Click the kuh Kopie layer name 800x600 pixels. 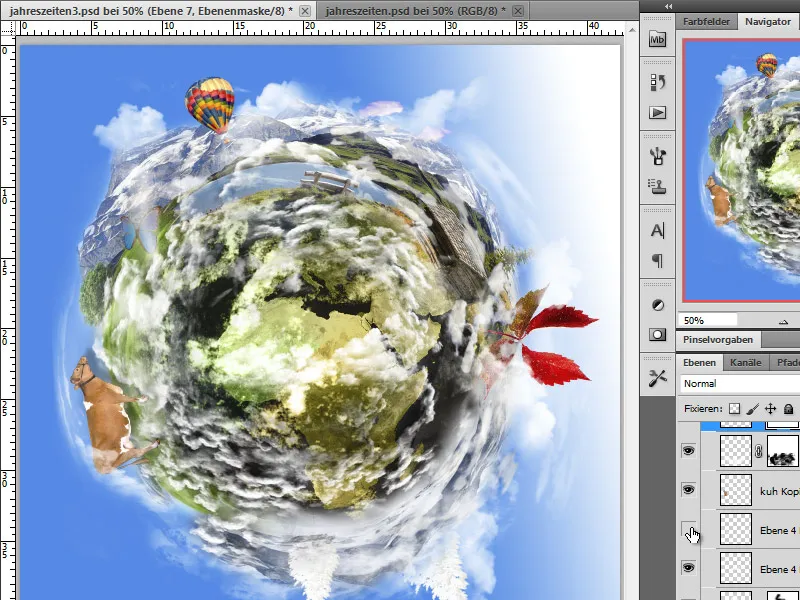780,491
